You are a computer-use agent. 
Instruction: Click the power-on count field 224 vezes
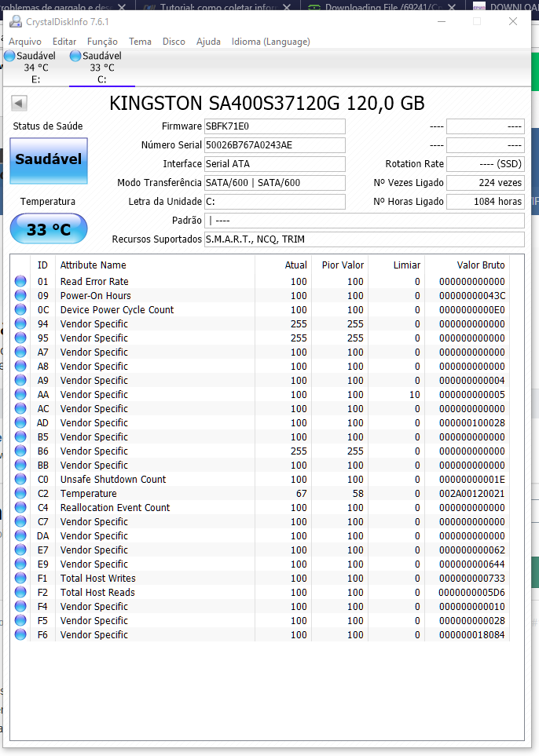(486, 183)
